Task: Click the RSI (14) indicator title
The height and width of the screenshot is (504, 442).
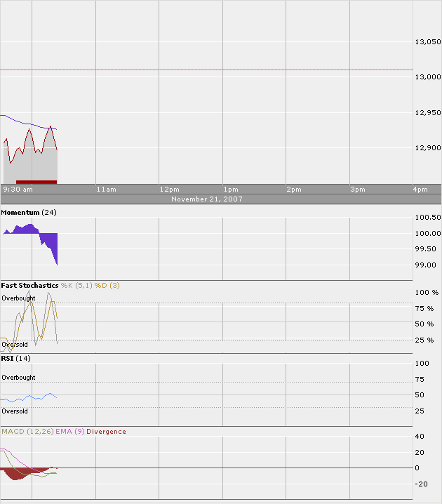Action: click(15, 359)
